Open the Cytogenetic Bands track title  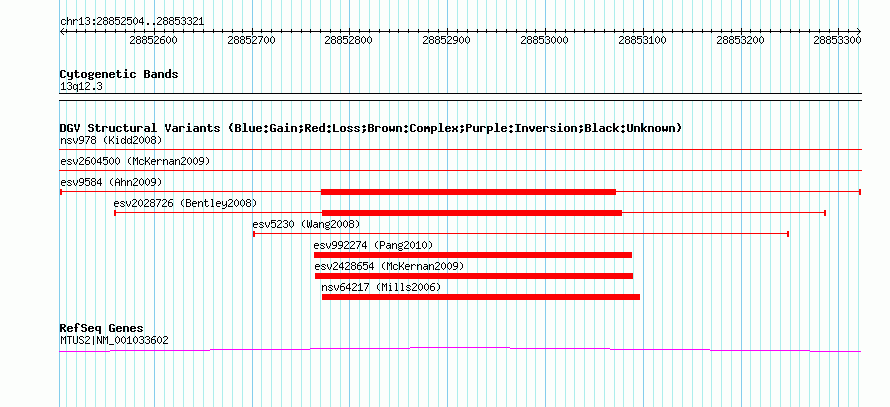pos(119,74)
